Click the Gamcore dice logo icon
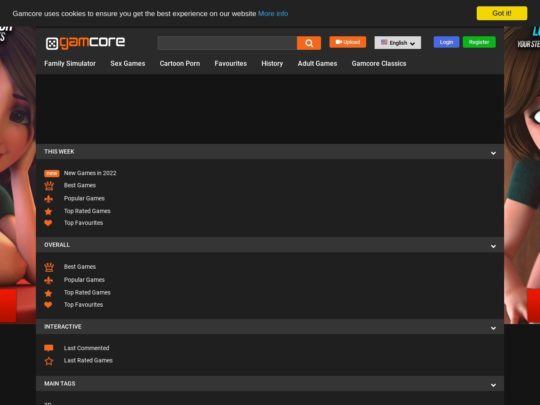This screenshot has width=540, height=405. pos(52,44)
